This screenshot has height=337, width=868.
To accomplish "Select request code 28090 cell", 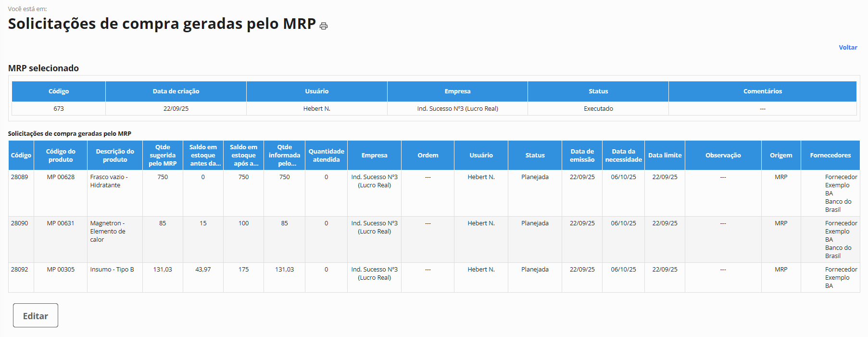I will [20, 223].
